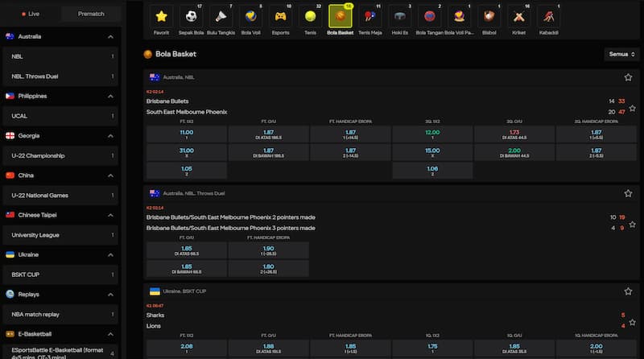Collapse the Philippines sidebar group
Viewport: 644px width, 359px height.
(x=110, y=96)
